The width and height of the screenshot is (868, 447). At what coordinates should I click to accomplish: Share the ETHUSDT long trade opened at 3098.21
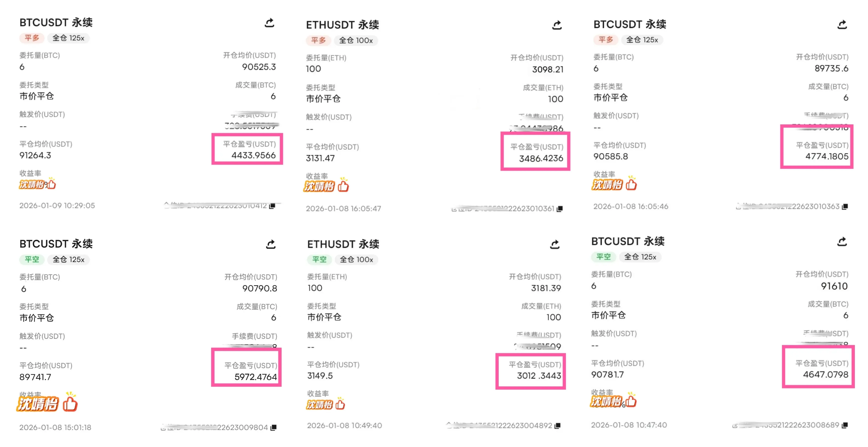pyautogui.click(x=557, y=25)
